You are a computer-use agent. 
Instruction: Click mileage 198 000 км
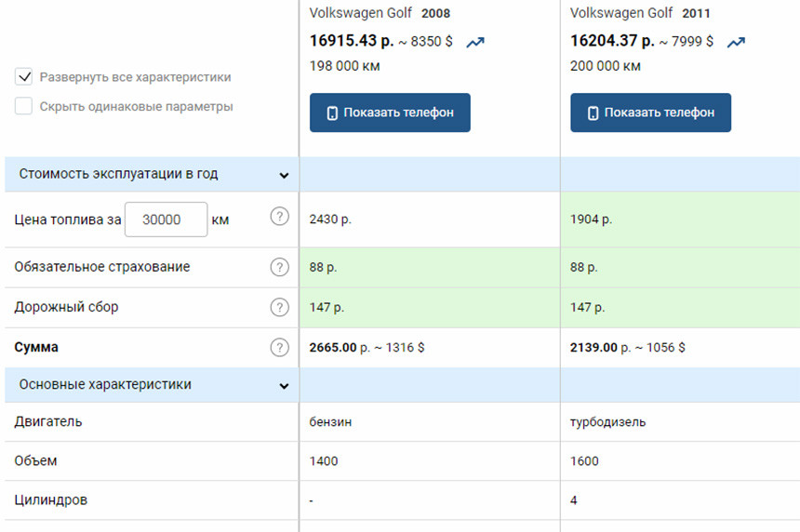[344, 66]
